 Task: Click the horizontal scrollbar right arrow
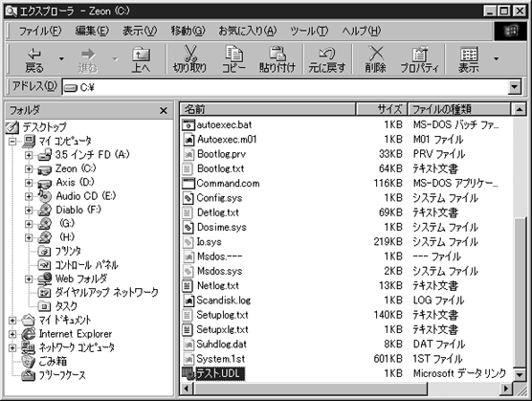coord(506,389)
